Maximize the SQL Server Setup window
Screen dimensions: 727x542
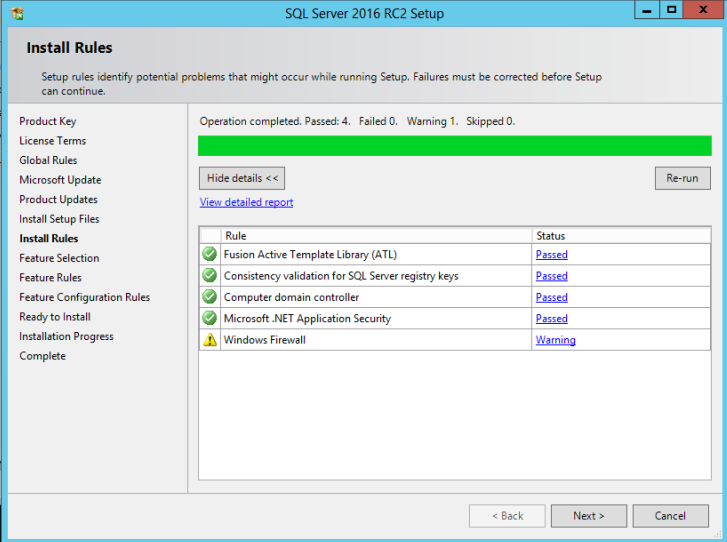tap(671, 10)
